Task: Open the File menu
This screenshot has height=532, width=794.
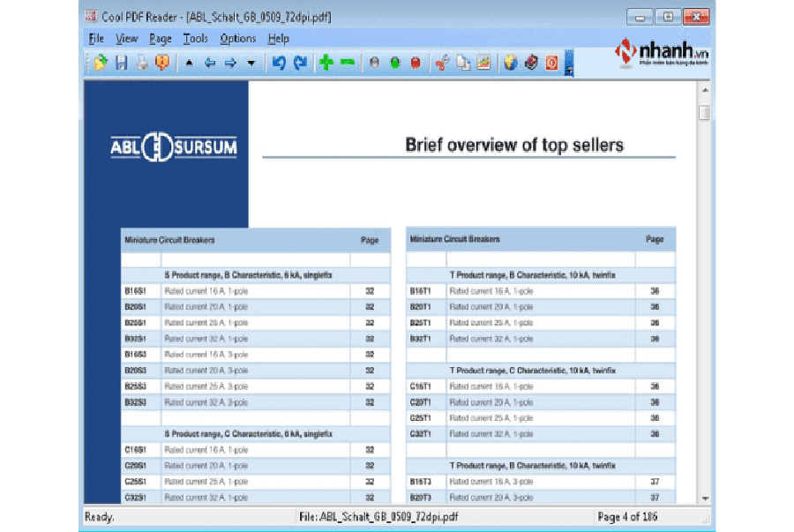Action: point(96,39)
